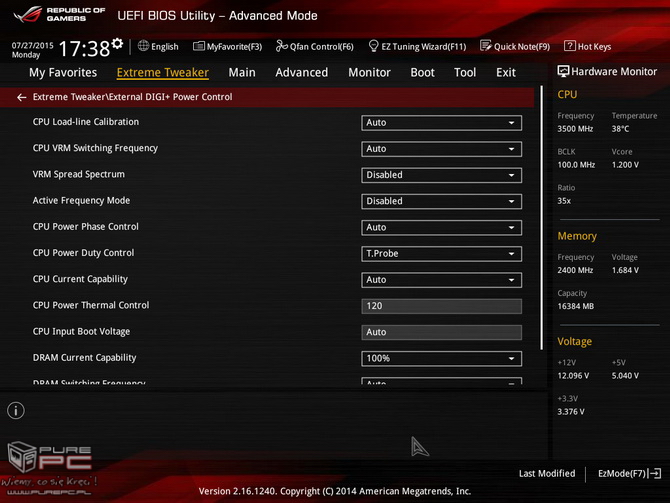This screenshot has height=503, width=670.
Task: Select the Exit tab
Action: click(x=506, y=73)
